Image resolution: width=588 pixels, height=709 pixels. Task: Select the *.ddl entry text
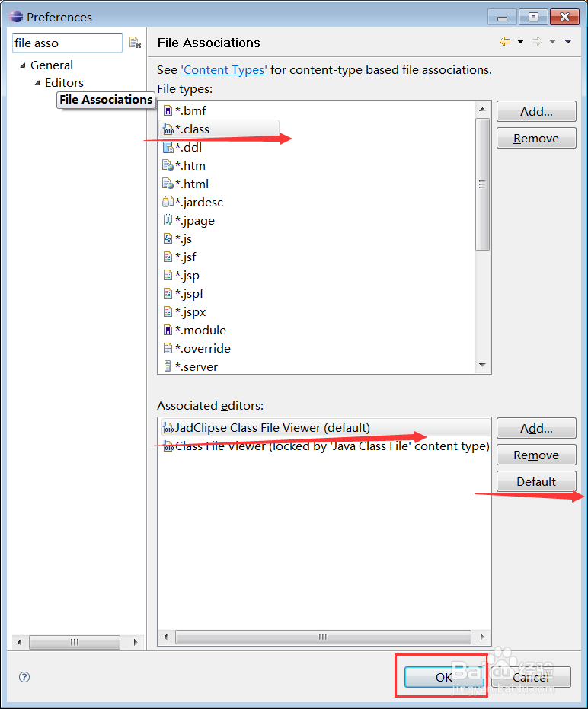tap(188, 148)
